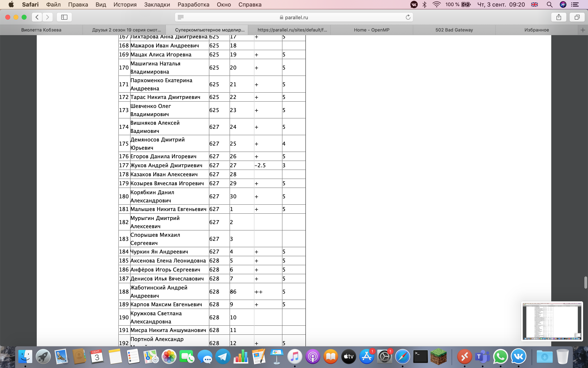
Task: Open Microsoft Teams in the Dock
Action: pyautogui.click(x=482, y=357)
